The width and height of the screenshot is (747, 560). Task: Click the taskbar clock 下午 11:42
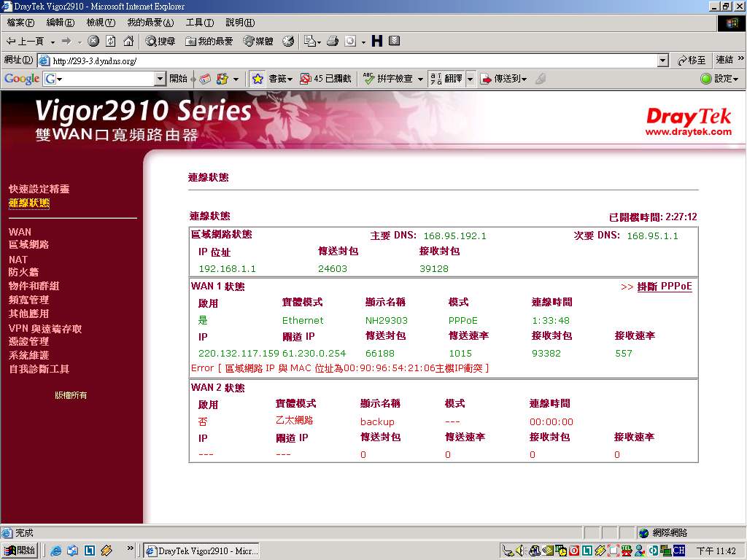[x=716, y=551]
